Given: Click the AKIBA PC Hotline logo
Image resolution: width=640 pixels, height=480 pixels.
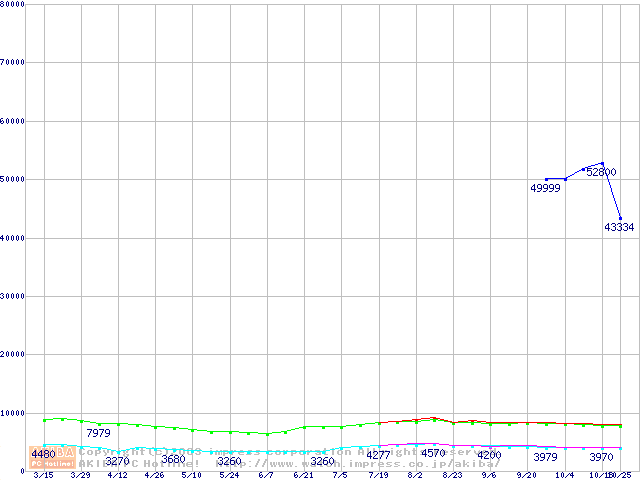Looking at the screenshot, I should click(x=52, y=457).
